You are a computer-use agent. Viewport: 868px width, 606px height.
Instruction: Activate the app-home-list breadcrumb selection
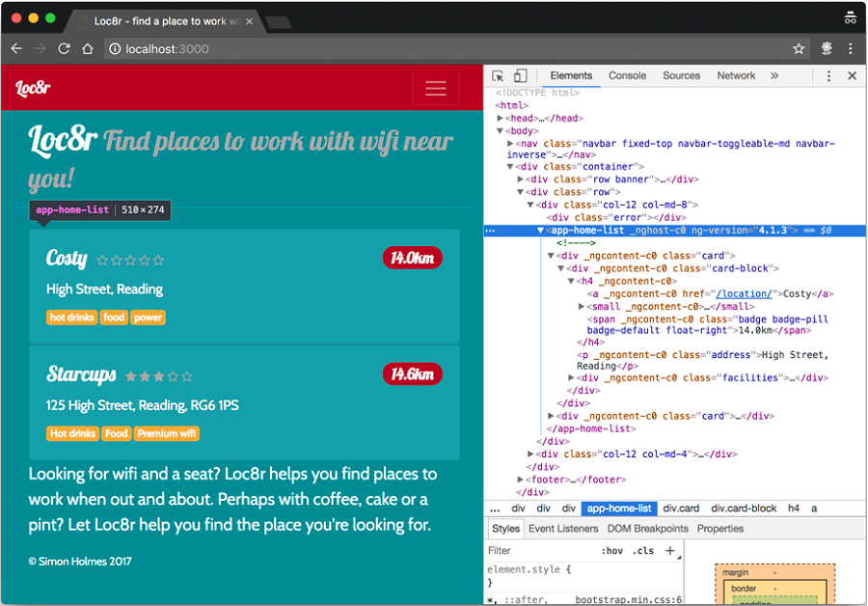tap(619, 508)
